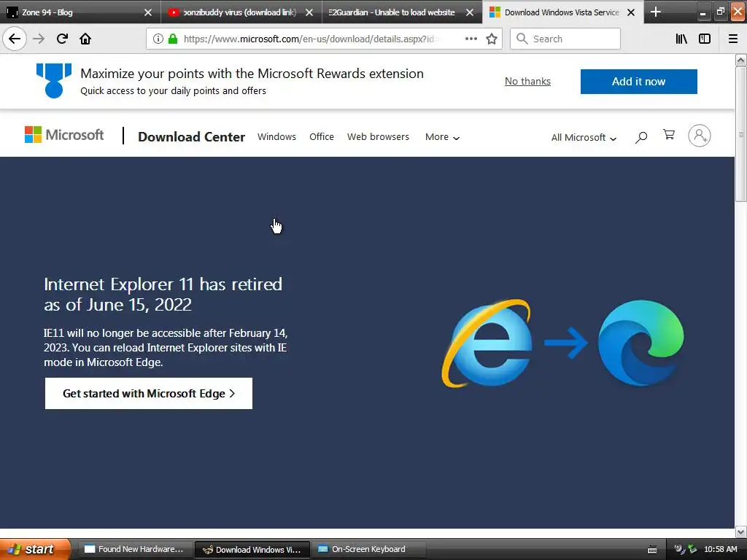Click the vertical scrollbar thumb

coord(740,134)
